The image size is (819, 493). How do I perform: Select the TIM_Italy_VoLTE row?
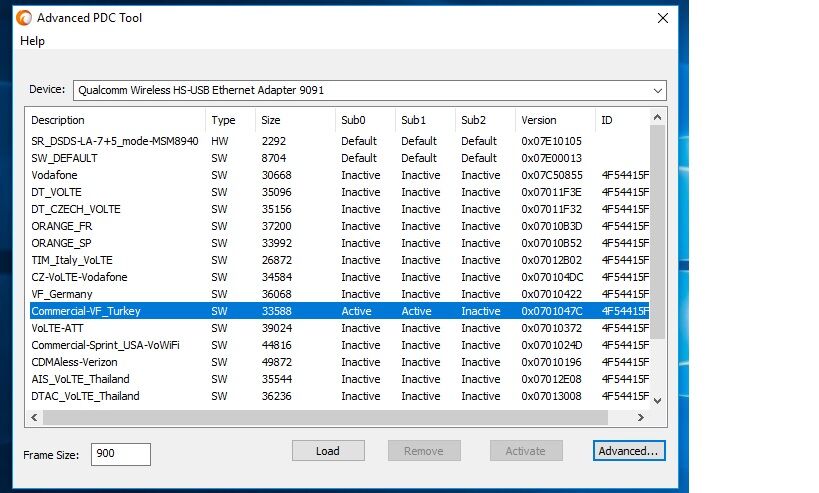pos(339,260)
